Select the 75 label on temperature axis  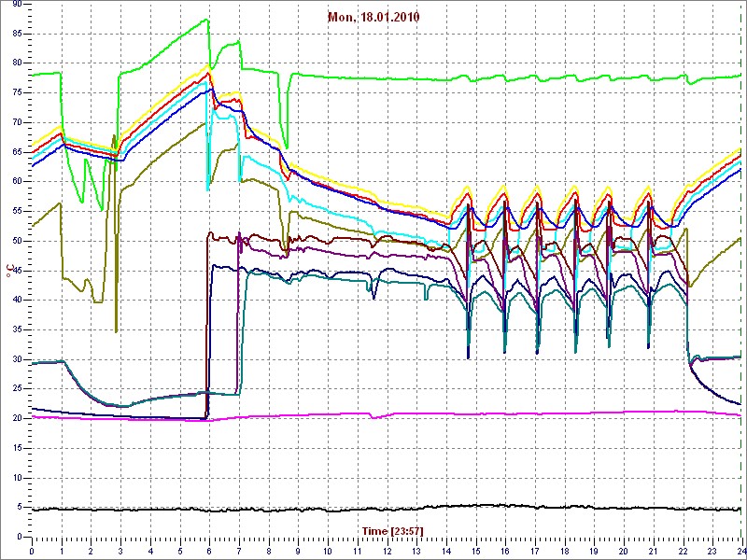point(17,92)
